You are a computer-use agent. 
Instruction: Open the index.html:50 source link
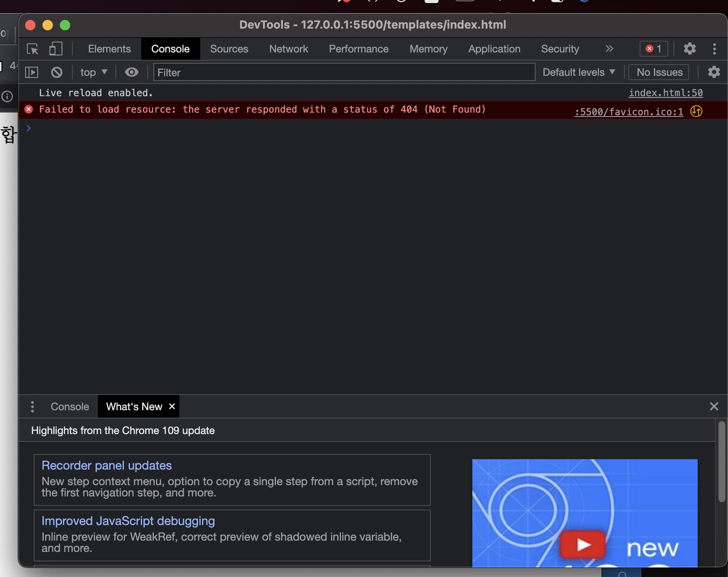click(x=666, y=93)
